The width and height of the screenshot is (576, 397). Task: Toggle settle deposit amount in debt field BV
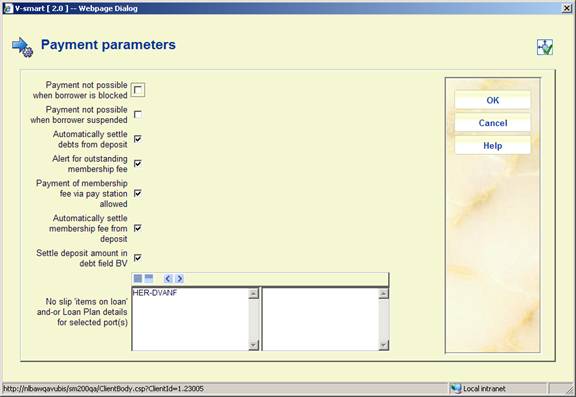138,258
